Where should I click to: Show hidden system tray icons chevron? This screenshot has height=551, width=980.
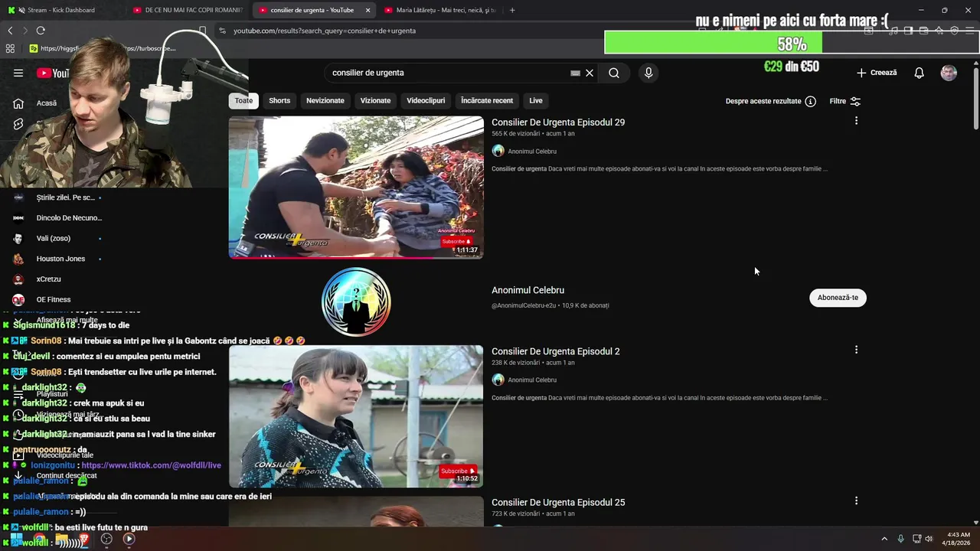pyautogui.click(x=884, y=539)
